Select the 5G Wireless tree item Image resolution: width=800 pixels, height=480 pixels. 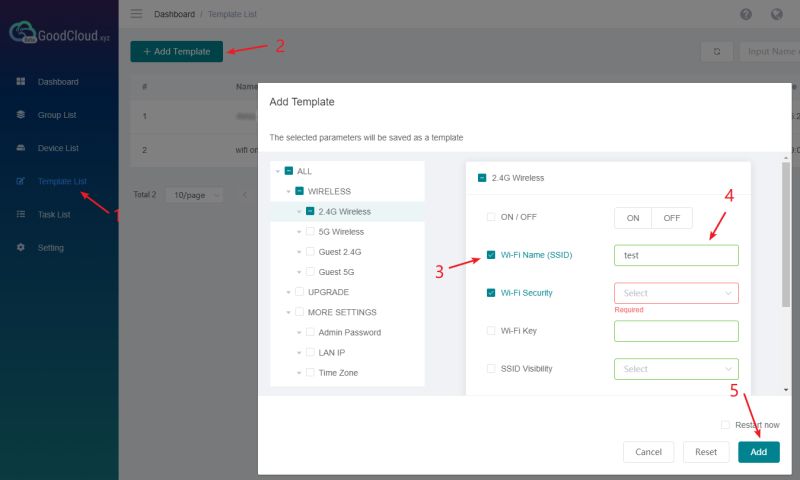(x=341, y=232)
